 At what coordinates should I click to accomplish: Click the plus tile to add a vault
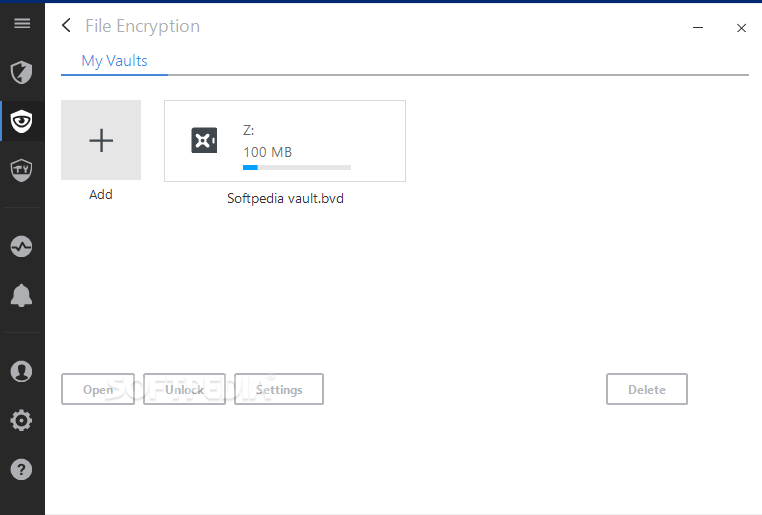(101, 140)
